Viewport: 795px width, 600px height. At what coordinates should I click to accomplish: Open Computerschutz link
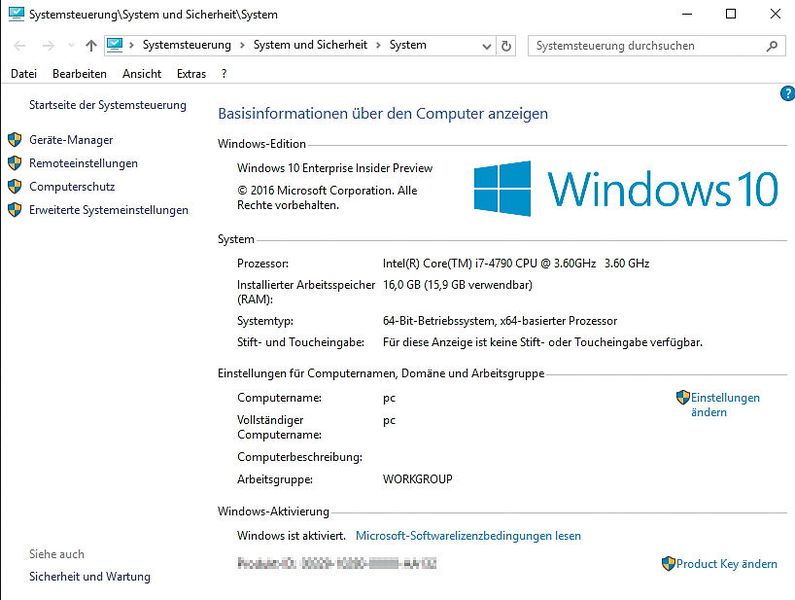(x=72, y=187)
